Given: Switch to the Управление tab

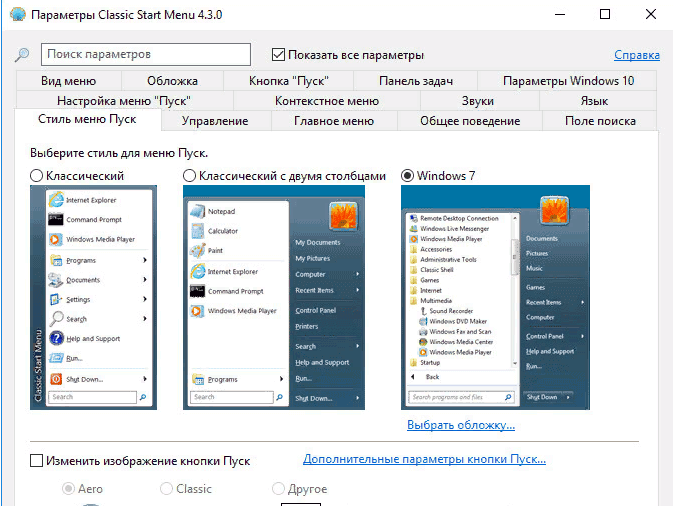Looking at the screenshot, I should tap(215, 121).
